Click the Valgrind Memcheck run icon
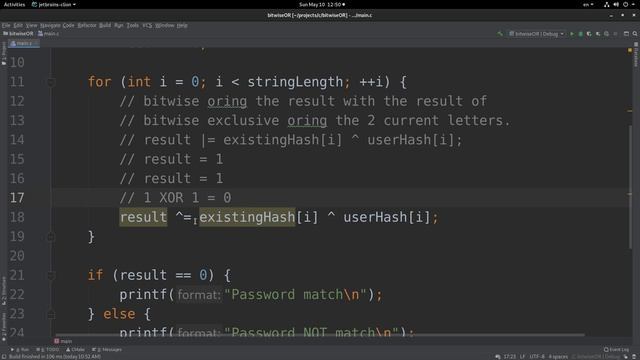Viewport: 640px width, 360px height. (607, 34)
